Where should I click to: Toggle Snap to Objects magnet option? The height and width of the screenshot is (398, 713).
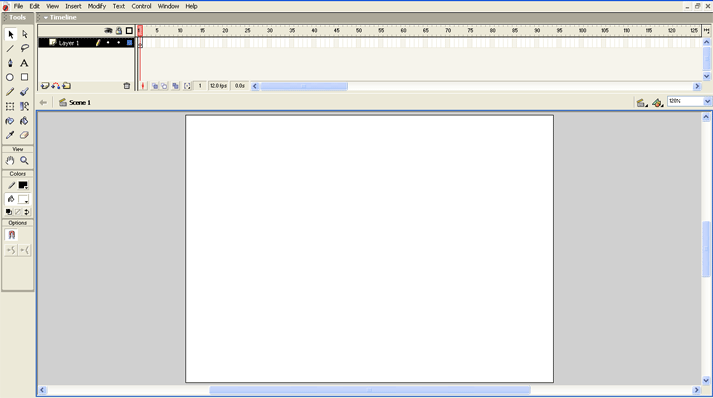(12, 235)
